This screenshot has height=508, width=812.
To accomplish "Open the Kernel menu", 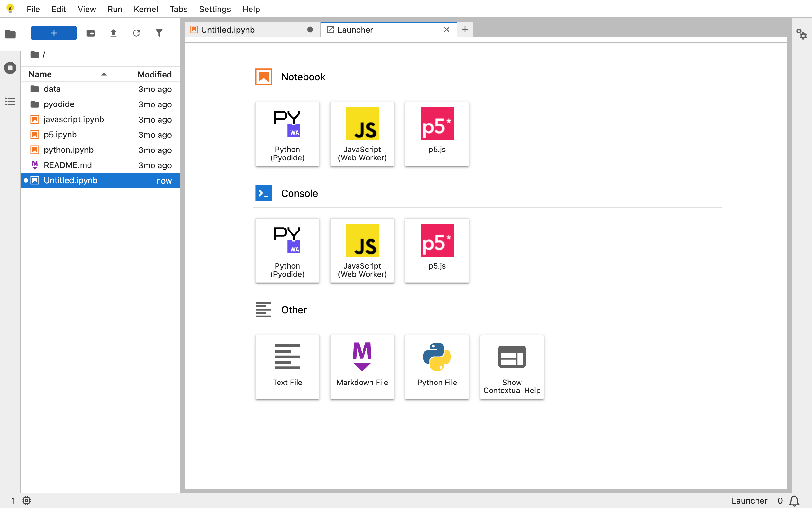I will [146, 9].
